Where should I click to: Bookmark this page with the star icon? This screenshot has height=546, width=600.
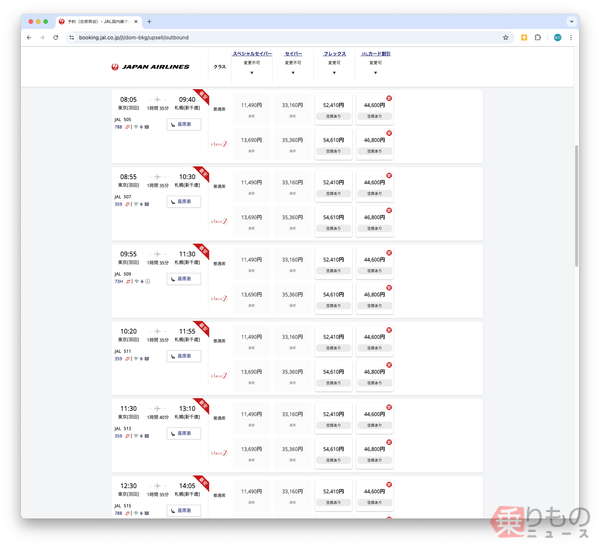506,37
